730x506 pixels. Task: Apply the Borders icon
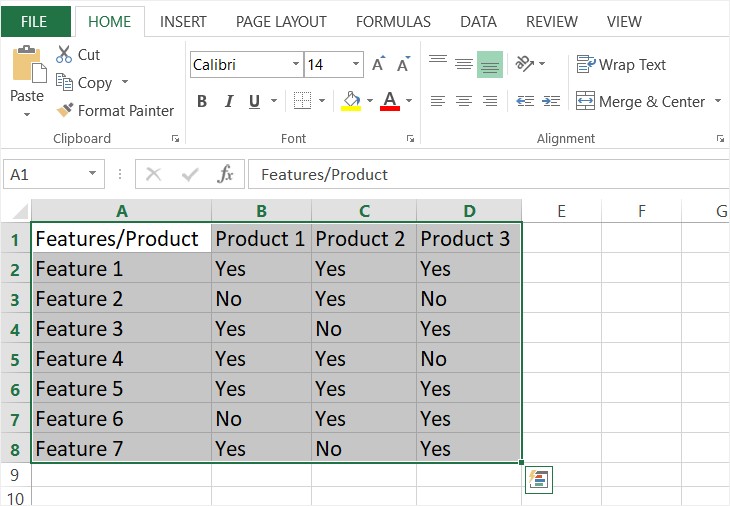(303, 101)
